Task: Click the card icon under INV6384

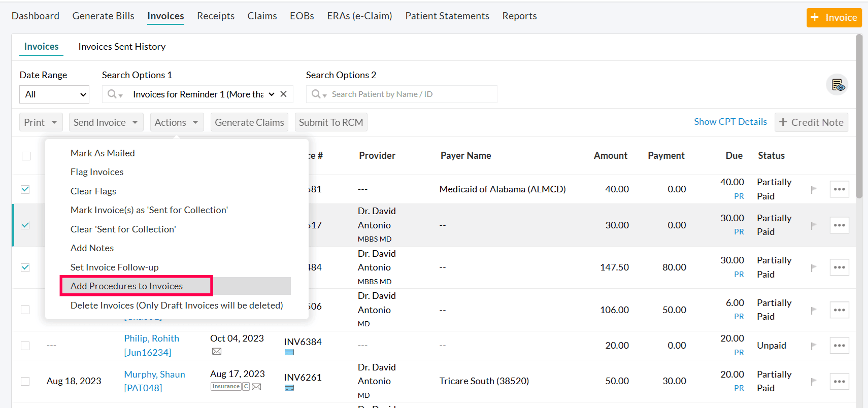Action: pyautogui.click(x=289, y=352)
